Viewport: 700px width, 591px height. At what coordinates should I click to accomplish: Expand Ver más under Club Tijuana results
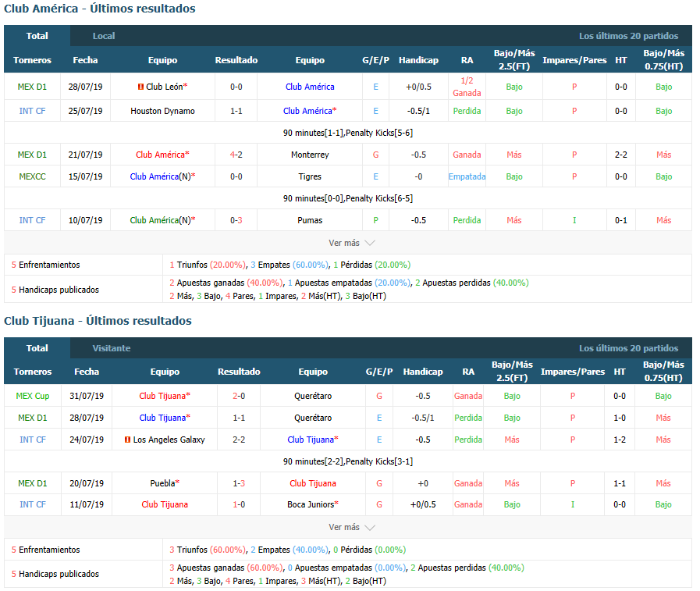[351, 527]
